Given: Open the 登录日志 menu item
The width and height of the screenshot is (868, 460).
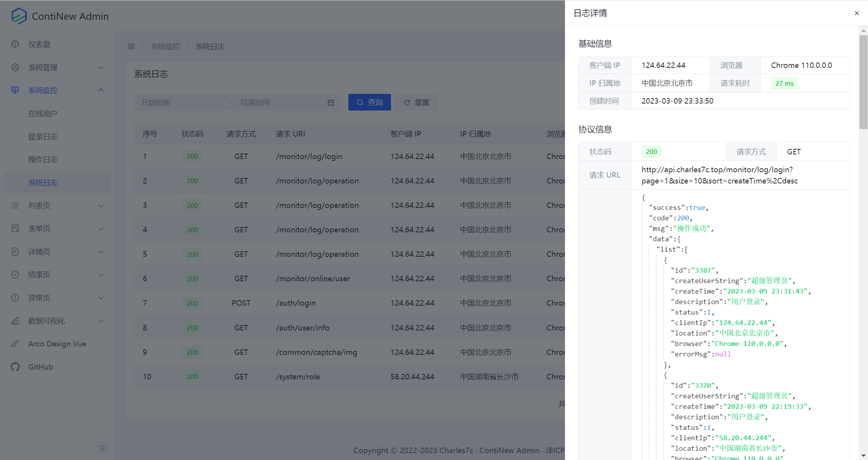Looking at the screenshot, I should [x=58, y=137].
